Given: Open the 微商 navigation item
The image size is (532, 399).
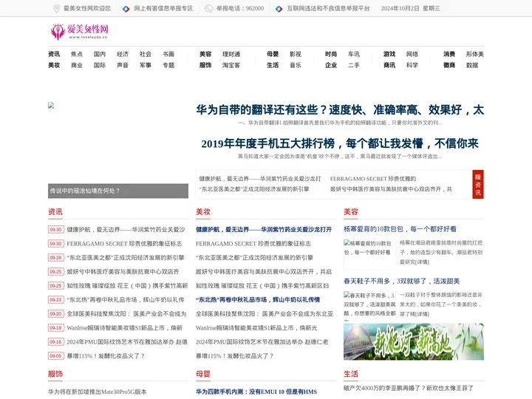Looking at the screenshot, I should pyautogui.click(x=449, y=65).
